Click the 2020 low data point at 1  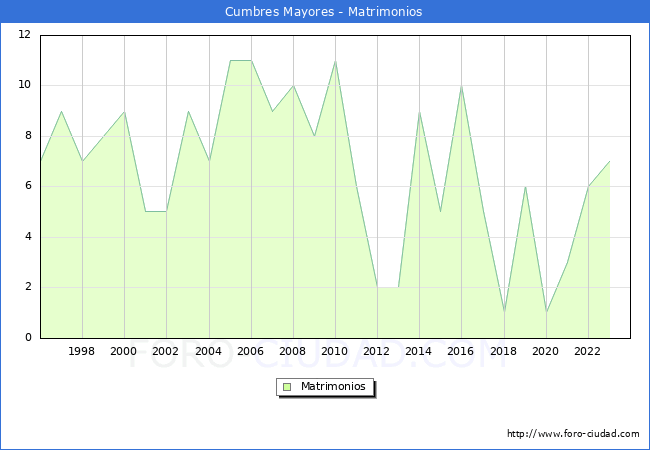point(546,312)
